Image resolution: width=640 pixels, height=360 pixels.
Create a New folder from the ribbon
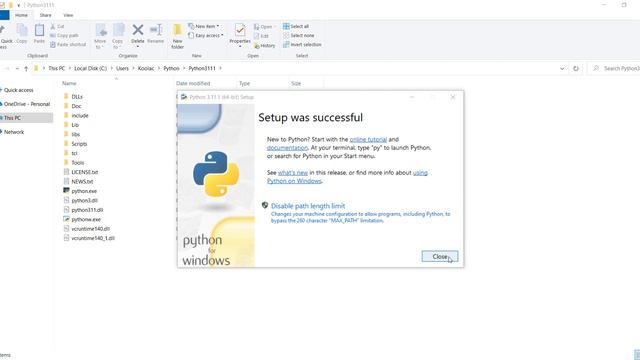click(x=177, y=36)
